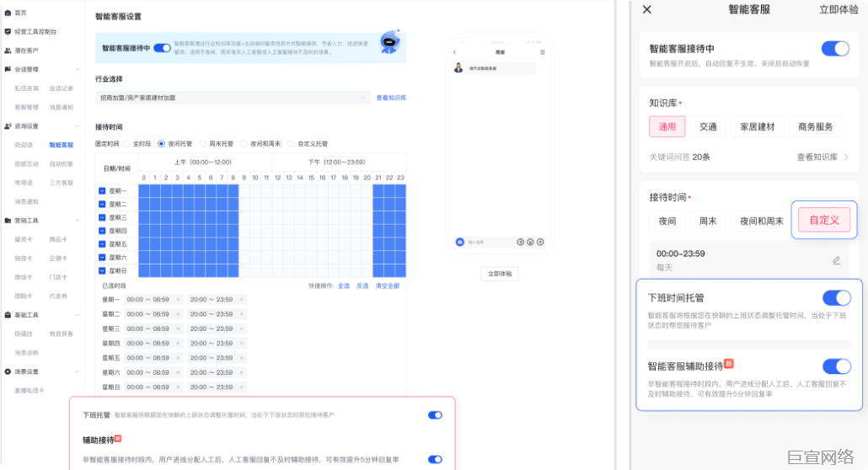Remove 星期三 00:00~08:59 time chip with x
Screen dimensions: 868x470
coord(178,328)
